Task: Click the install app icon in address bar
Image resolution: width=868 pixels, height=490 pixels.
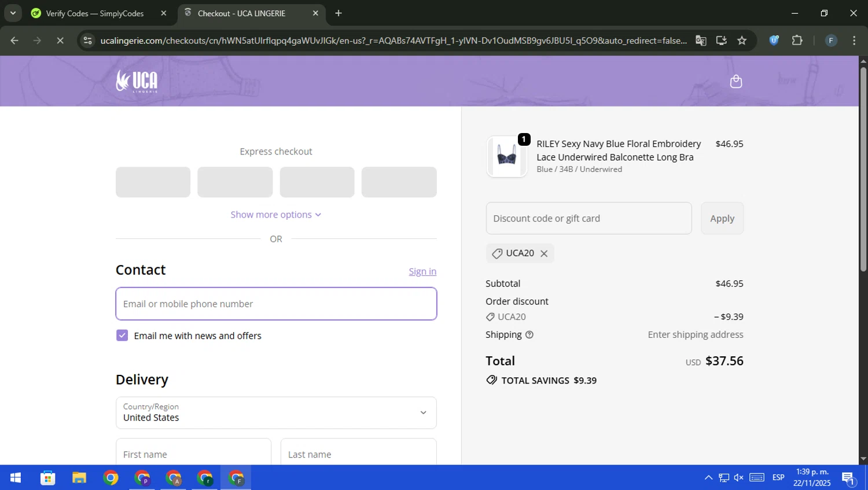Action: click(x=721, y=40)
